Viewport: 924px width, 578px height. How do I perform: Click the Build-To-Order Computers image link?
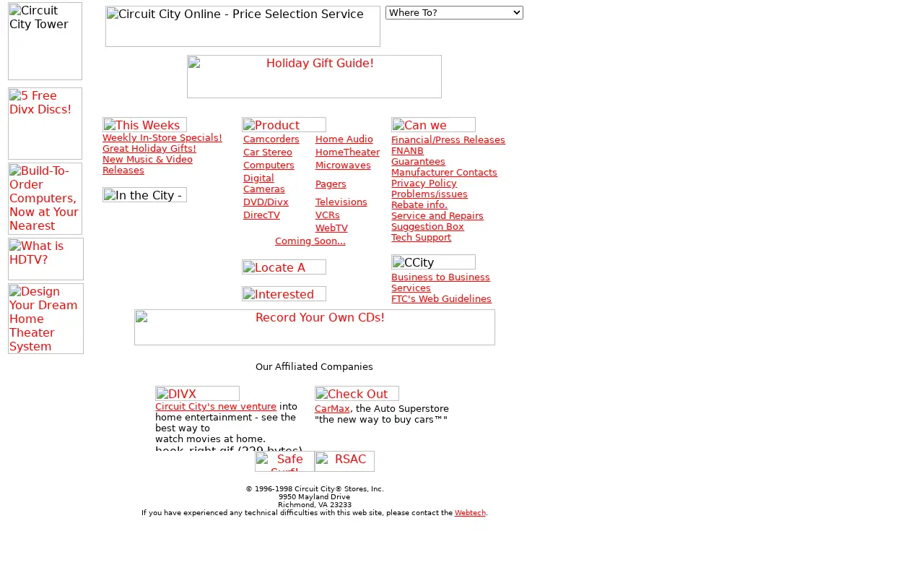point(45,199)
